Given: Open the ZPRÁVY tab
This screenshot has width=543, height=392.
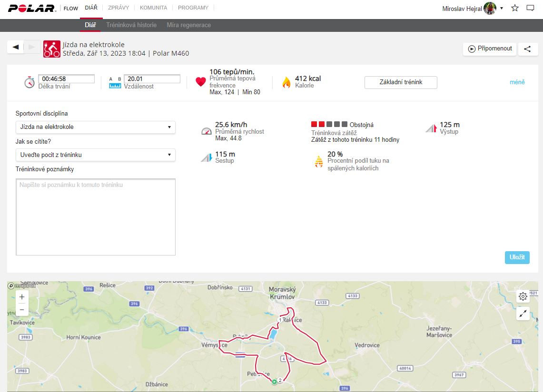Looking at the screenshot, I should click(118, 8).
